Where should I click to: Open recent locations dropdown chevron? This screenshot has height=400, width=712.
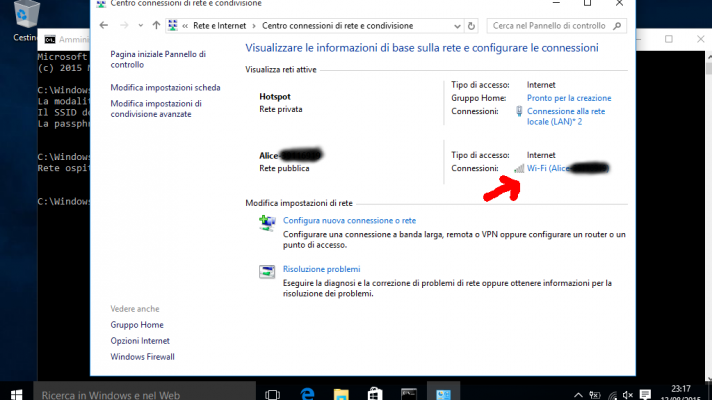[x=140, y=26]
